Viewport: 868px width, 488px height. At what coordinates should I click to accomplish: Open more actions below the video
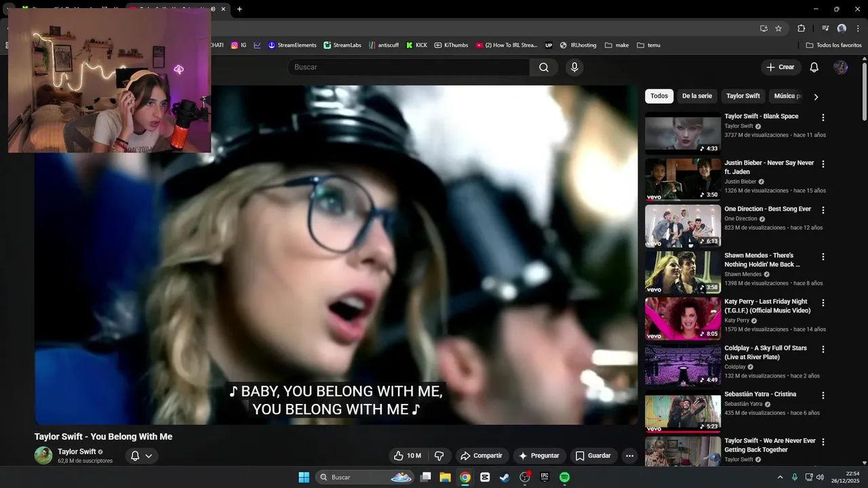point(629,455)
